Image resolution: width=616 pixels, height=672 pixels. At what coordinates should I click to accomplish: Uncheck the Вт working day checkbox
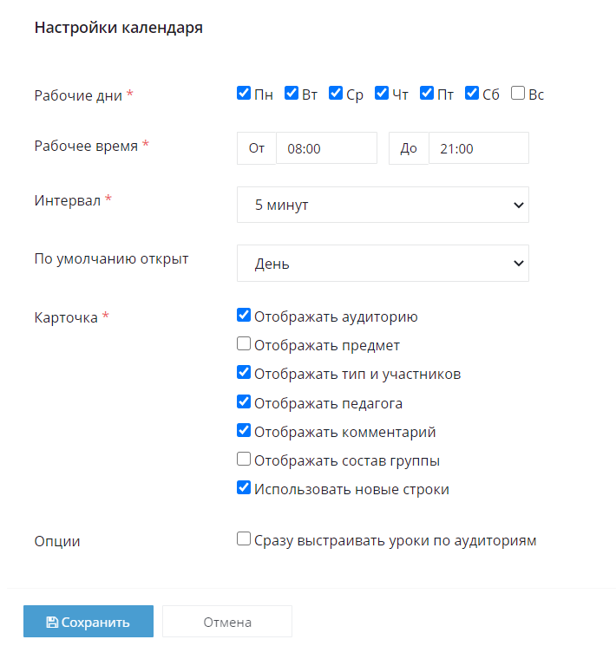292,93
